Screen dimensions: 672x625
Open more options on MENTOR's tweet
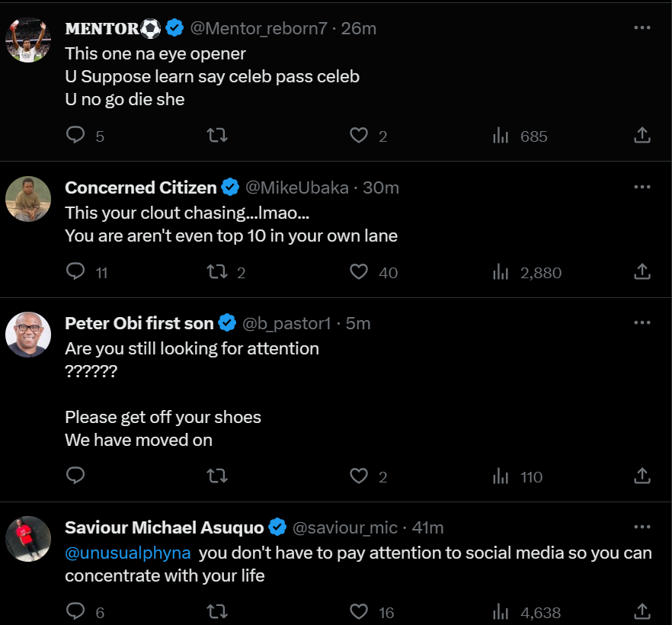(x=642, y=28)
